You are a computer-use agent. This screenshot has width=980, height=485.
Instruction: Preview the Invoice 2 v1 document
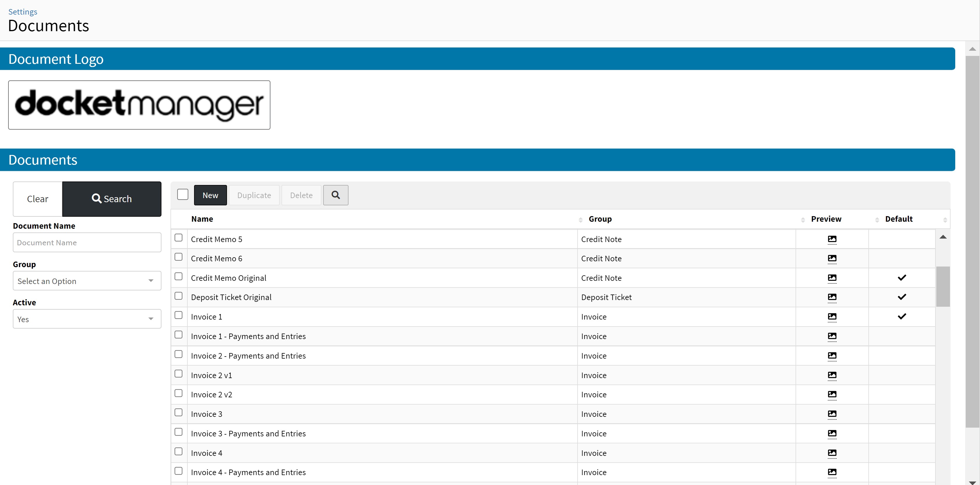click(x=832, y=375)
